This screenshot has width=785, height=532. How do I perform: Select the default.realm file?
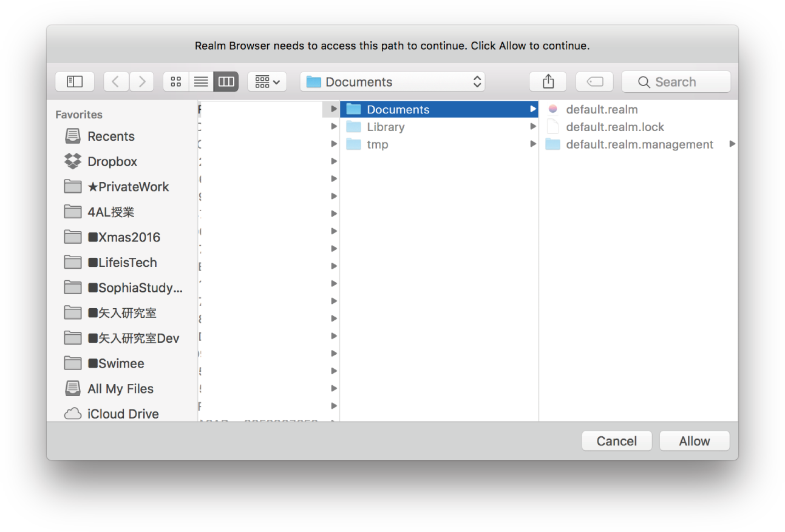pyautogui.click(x=638, y=109)
